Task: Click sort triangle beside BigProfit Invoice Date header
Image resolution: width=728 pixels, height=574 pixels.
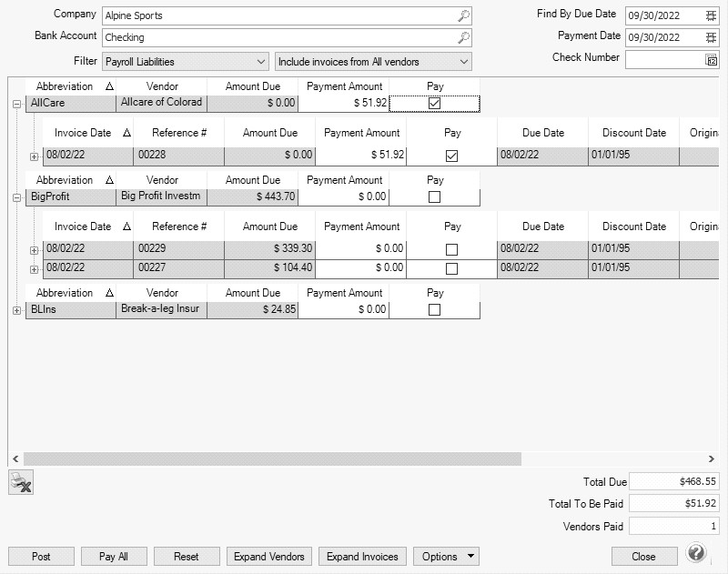Action: [126, 227]
